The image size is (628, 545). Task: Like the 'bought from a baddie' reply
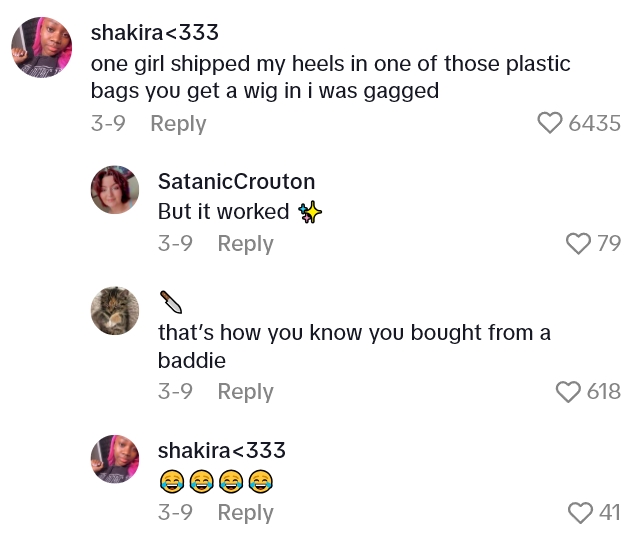(568, 391)
